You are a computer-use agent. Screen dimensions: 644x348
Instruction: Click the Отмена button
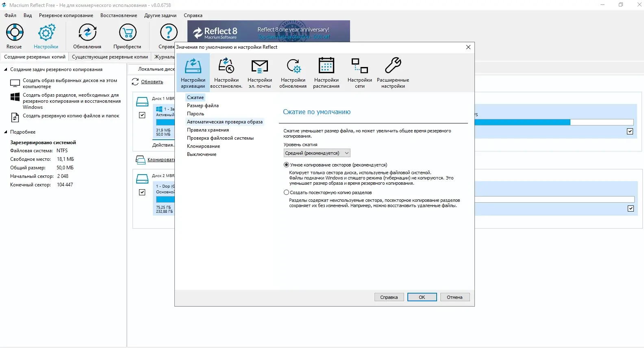pos(455,297)
